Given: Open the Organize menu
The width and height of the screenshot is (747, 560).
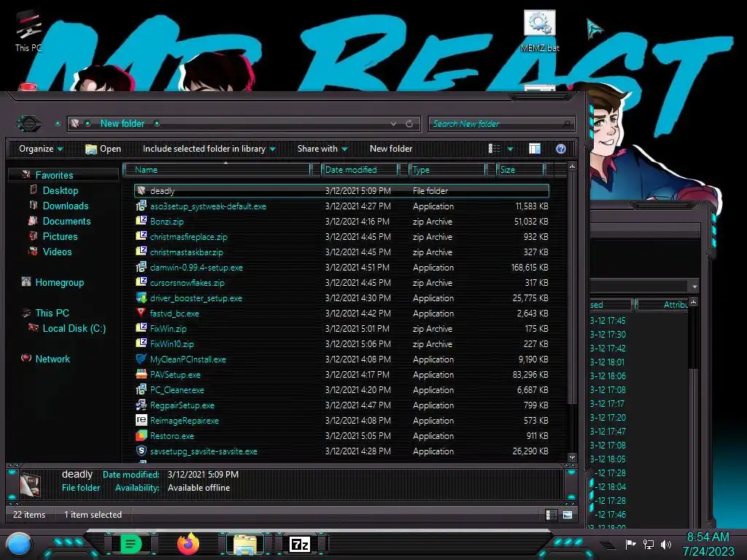Looking at the screenshot, I should click(41, 149).
